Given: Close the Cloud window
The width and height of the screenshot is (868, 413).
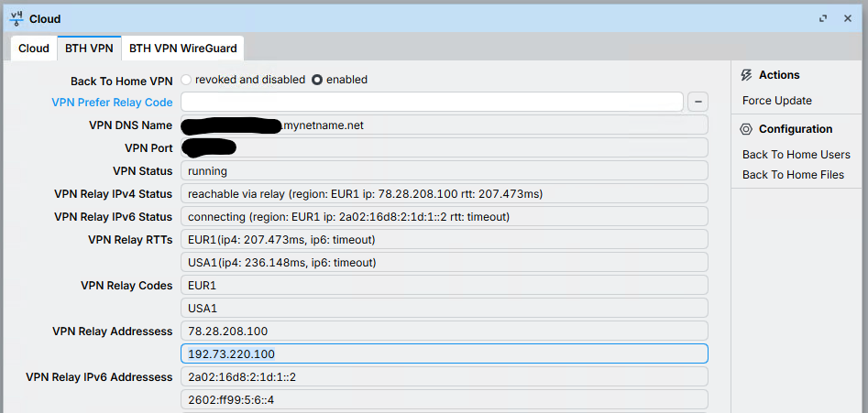Looking at the screenshot, I should pos(848,18).
